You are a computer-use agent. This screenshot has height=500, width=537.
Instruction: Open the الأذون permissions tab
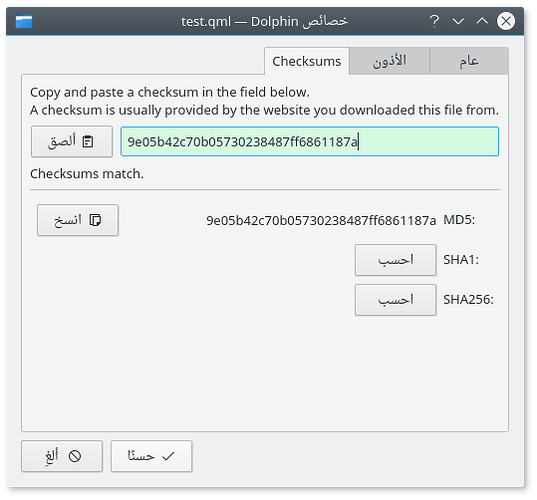point(389,61)
